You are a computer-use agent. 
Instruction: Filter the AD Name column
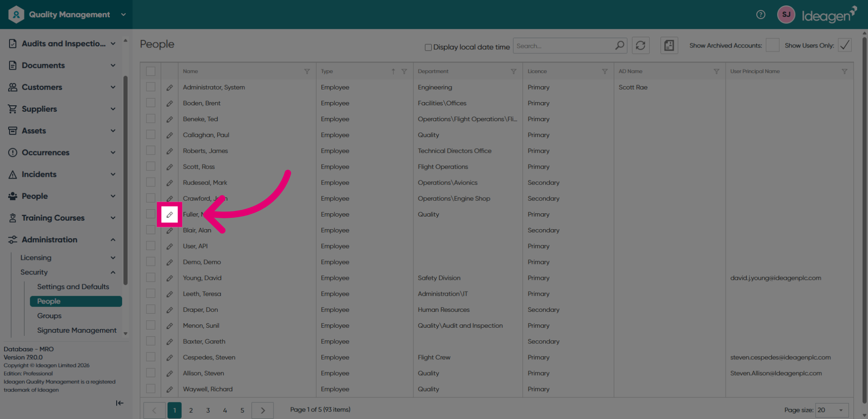tap(717, 71)
